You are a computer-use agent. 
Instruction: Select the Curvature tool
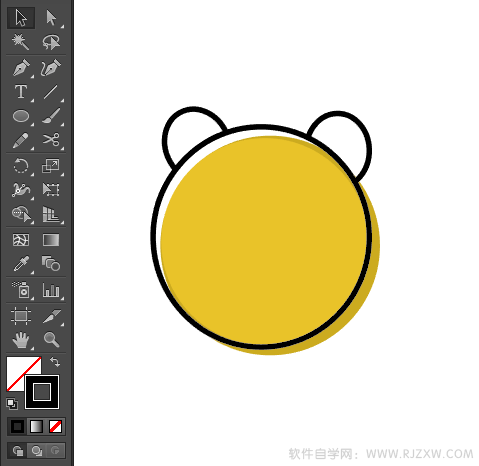click(x=51, y=68)
